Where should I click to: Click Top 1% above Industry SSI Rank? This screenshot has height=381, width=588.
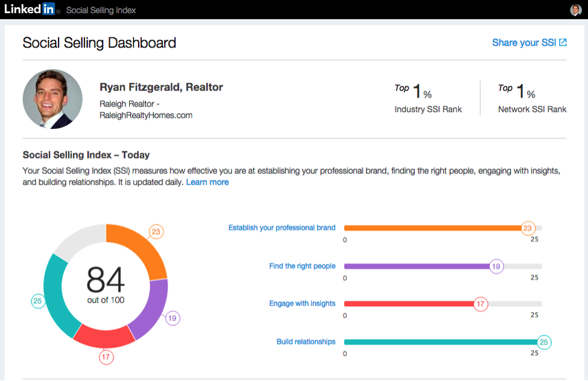(413, 91)
